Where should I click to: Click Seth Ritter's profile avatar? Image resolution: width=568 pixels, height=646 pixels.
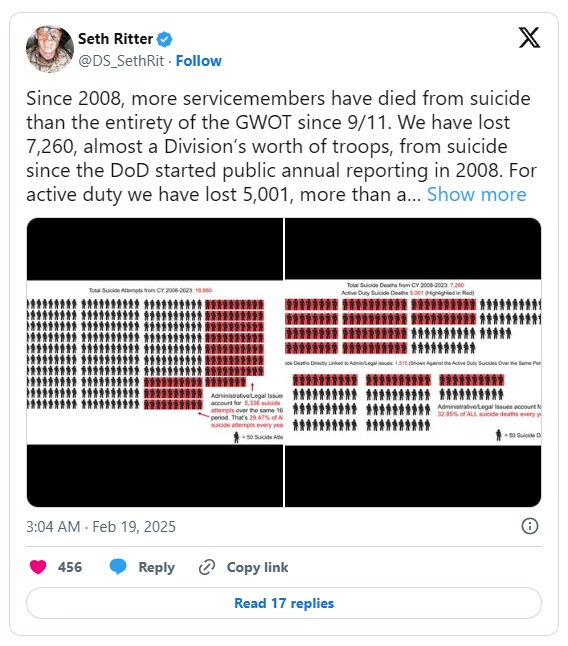tap(50, 49)
